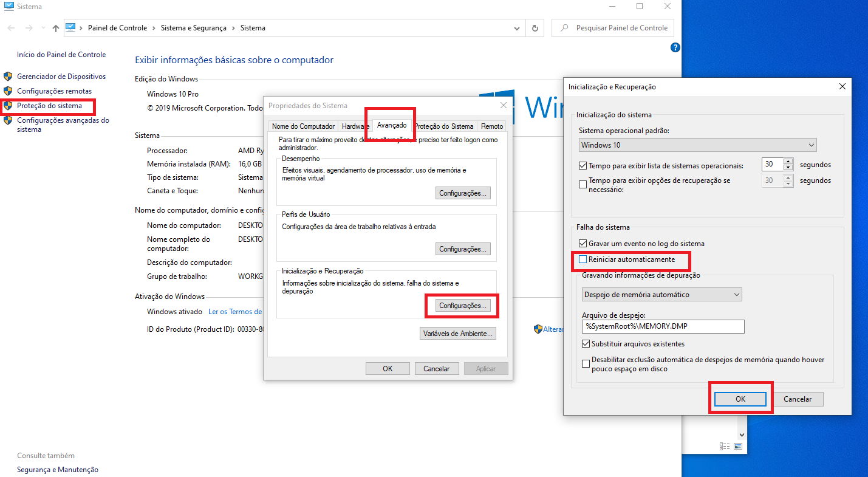
Task: Check Reiniciar automaticamente
Action: (x=583, y=259)
